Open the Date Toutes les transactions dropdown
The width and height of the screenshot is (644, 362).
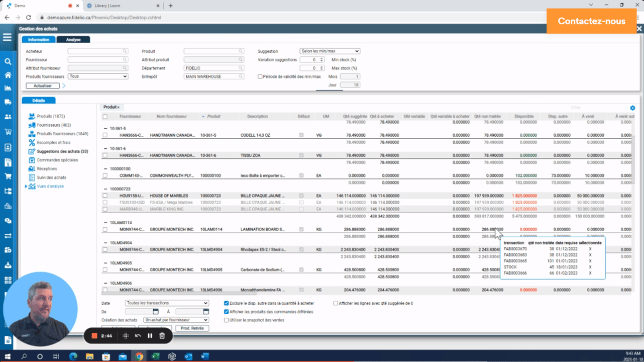point(167,303)
